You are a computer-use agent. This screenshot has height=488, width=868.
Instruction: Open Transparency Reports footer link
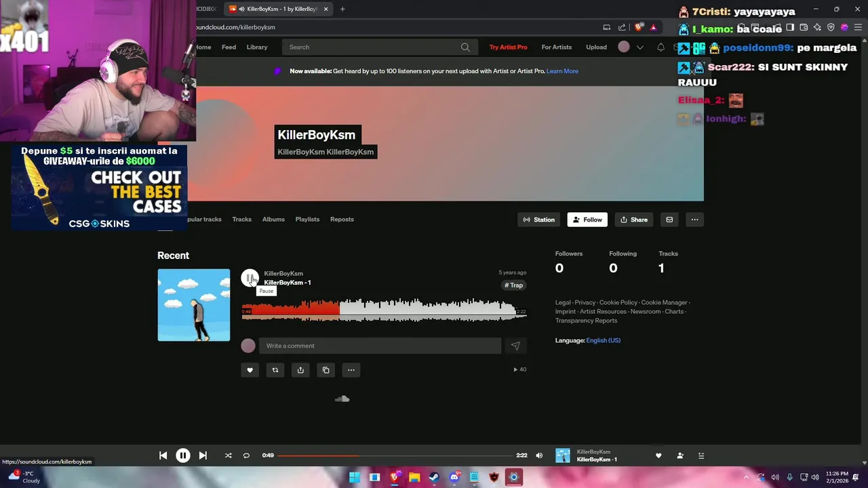coord(587,321)
